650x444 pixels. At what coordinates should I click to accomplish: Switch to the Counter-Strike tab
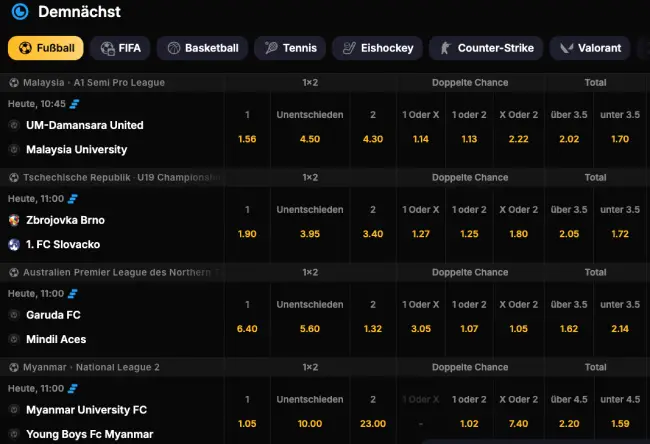[485, 48]
